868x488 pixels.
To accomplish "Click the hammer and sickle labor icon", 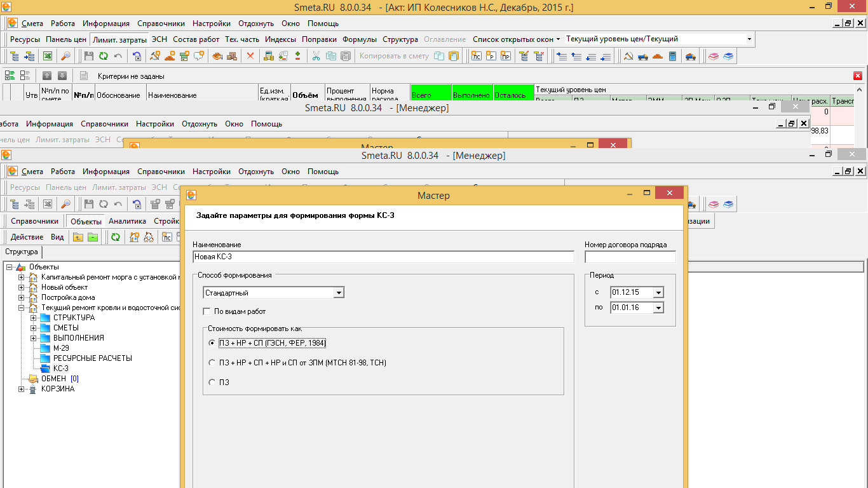I will tap(628, 56).
